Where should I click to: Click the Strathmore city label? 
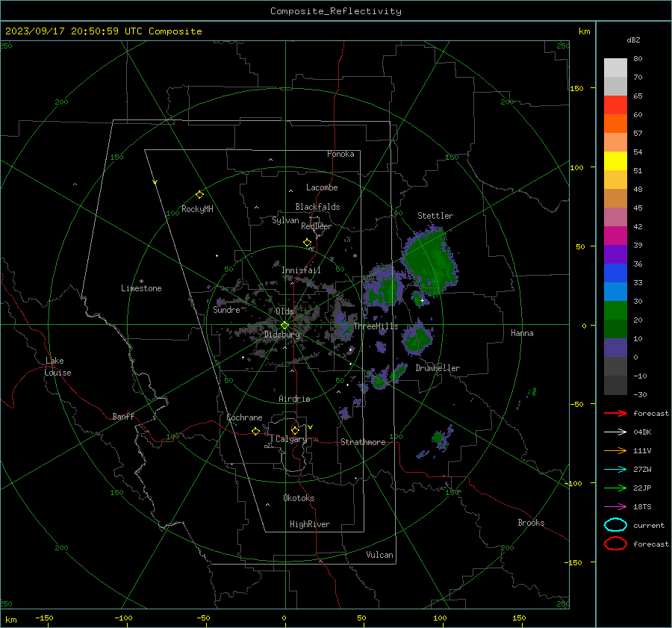363,442
